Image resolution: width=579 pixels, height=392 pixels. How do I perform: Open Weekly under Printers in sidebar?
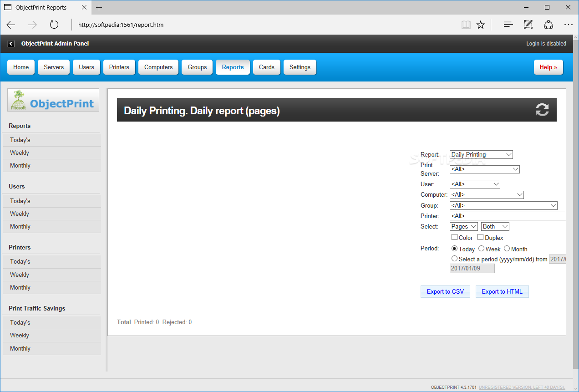click(x=52, y=275)
